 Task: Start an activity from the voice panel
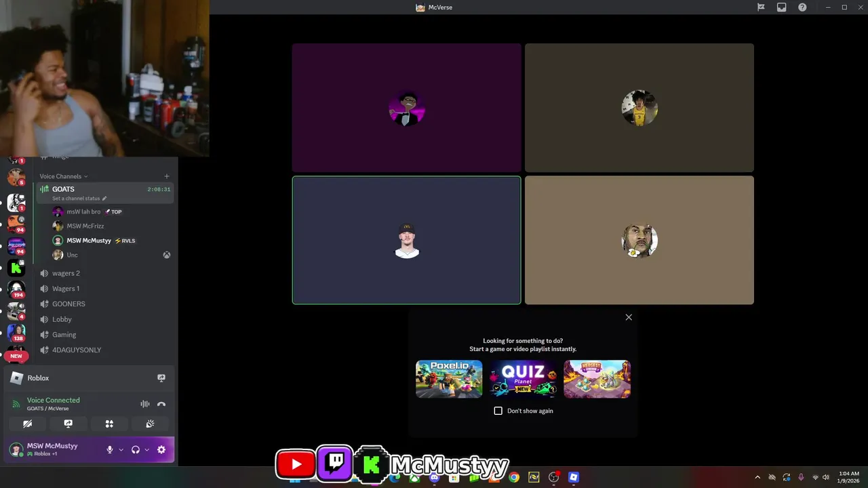click(x=109, y=424)
